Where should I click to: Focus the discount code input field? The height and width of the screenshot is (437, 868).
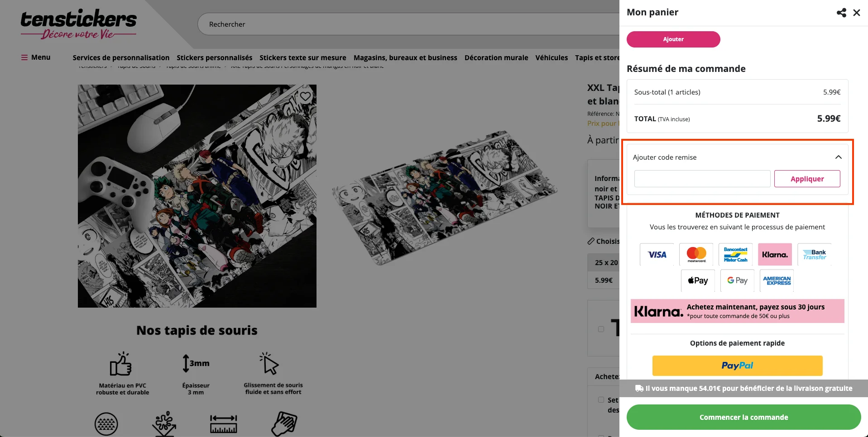pos(702,179)
